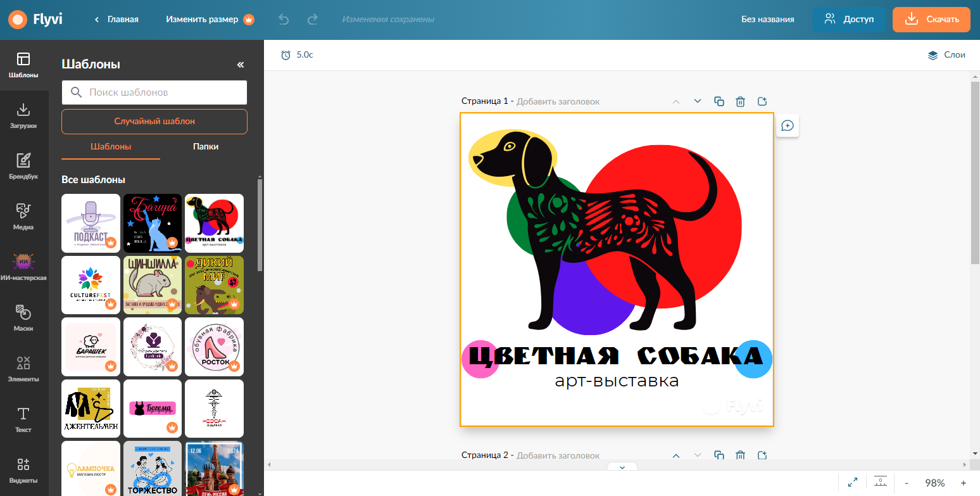This screenshot has width=980, height=496.
Task: Add new page after Страница 1
Action: point(762,101)
